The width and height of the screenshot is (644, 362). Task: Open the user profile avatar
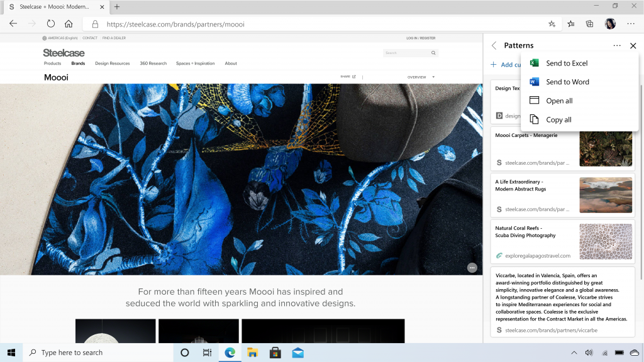610,24
